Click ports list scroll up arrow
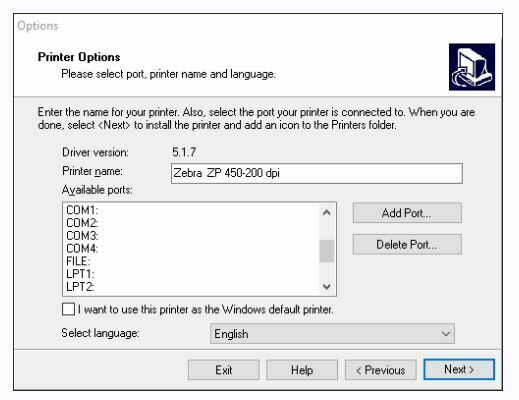The width and height of the screenshot is (519, 400). (327, 212)
